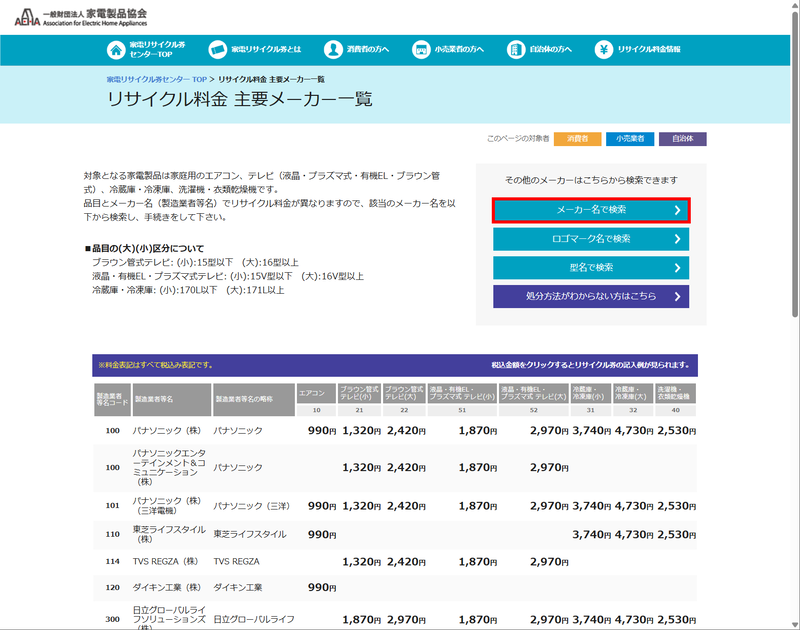Screen dimensions: 800x630
Task: Expand 処分方法がわからない方はこちら via its arrow
Action: pyautogui.click(x=677, y=295)
